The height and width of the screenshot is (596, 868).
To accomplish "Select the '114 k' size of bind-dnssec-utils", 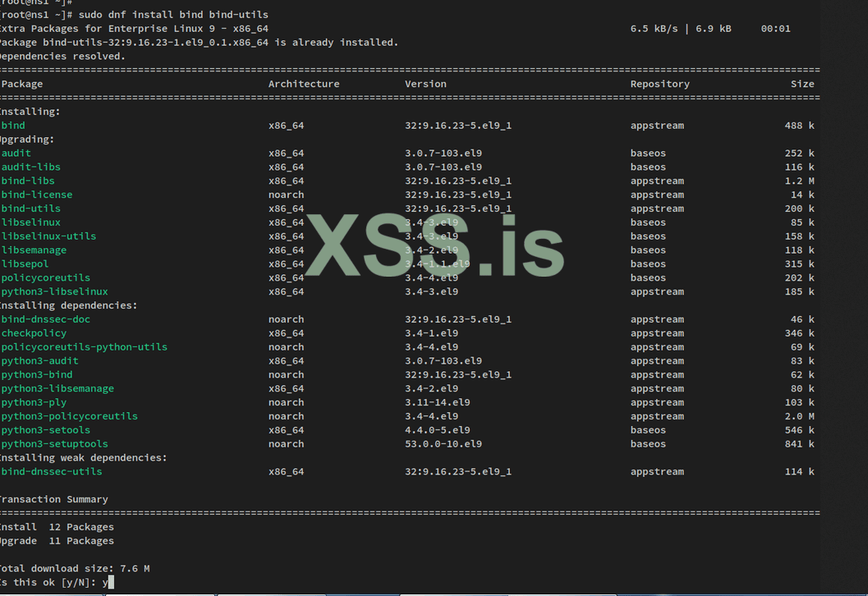I will click(799, 471).
